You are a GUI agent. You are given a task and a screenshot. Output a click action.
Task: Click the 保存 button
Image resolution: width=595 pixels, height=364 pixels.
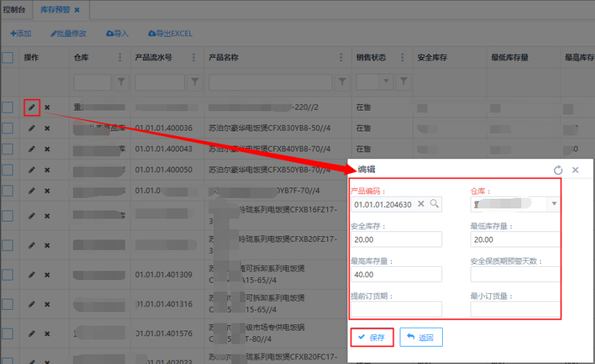point(373,338)
